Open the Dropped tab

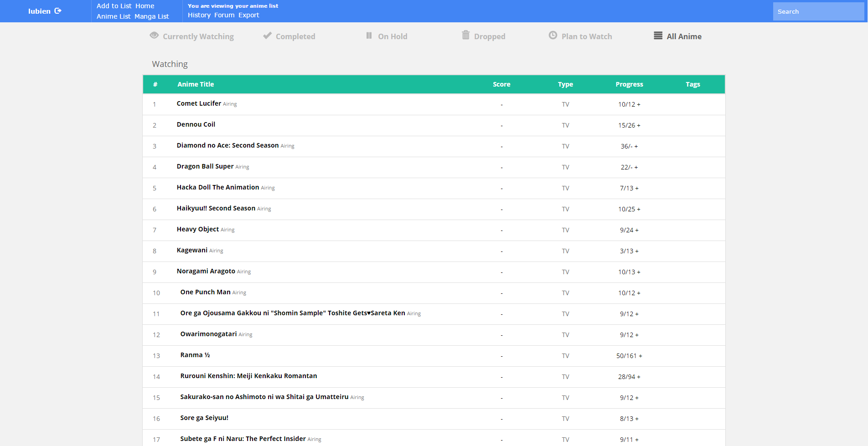point(490,36)
